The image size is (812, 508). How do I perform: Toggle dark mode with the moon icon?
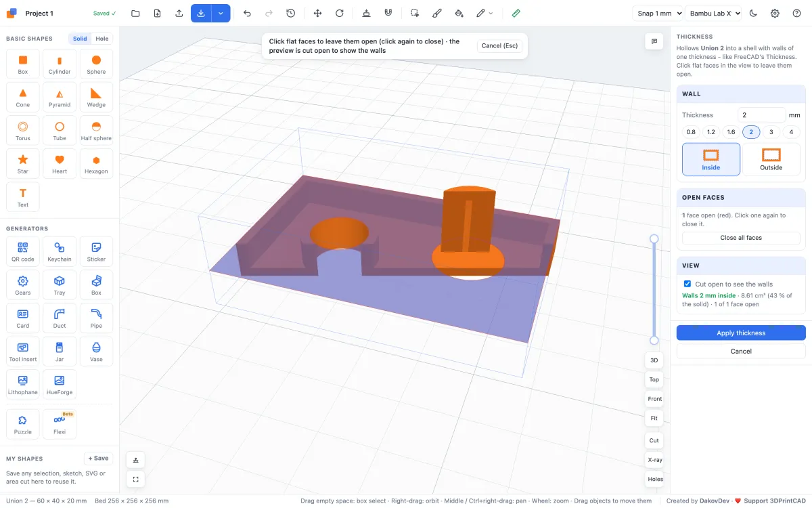coord(754,13)
